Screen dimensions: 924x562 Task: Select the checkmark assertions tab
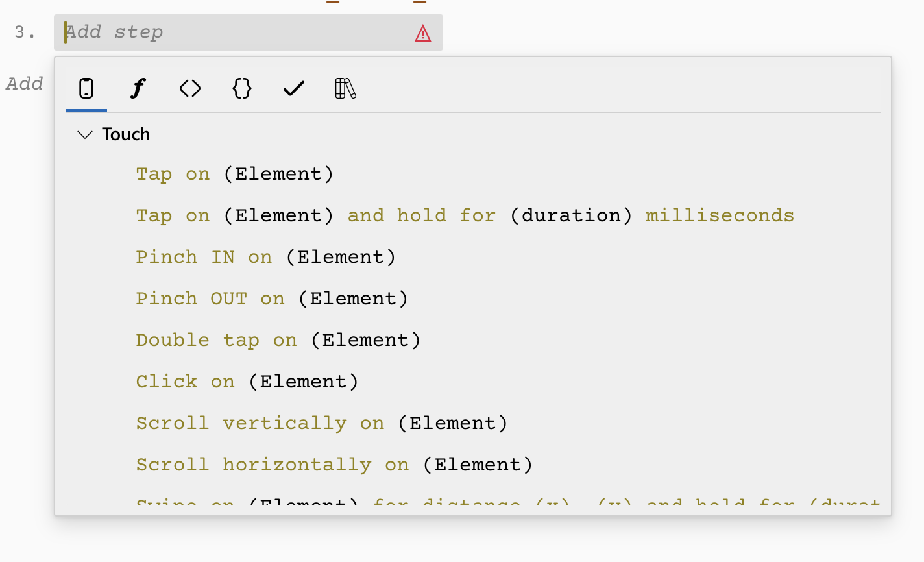[x=294, y=88]
